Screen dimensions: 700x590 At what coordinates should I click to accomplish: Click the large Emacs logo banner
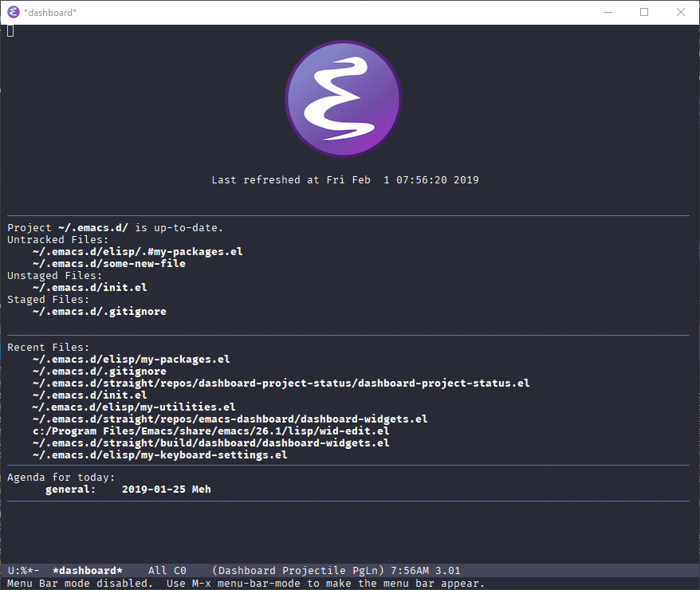coord(344,99)
